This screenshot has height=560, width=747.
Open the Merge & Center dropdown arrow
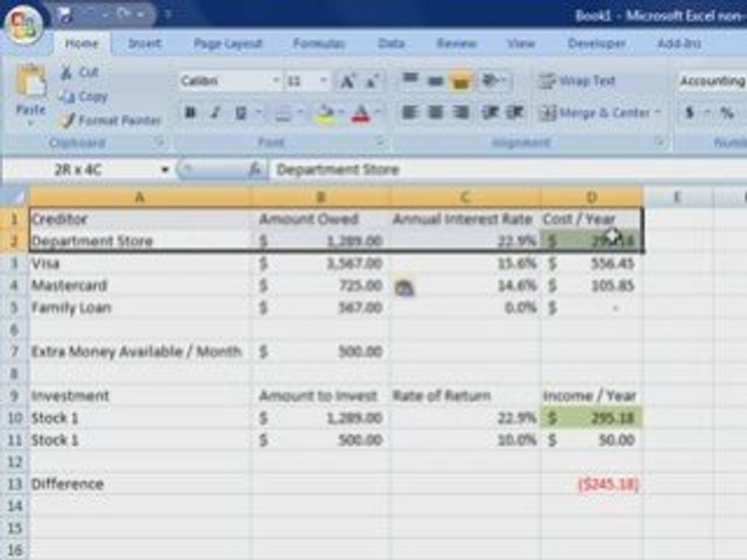click(658, 113)
